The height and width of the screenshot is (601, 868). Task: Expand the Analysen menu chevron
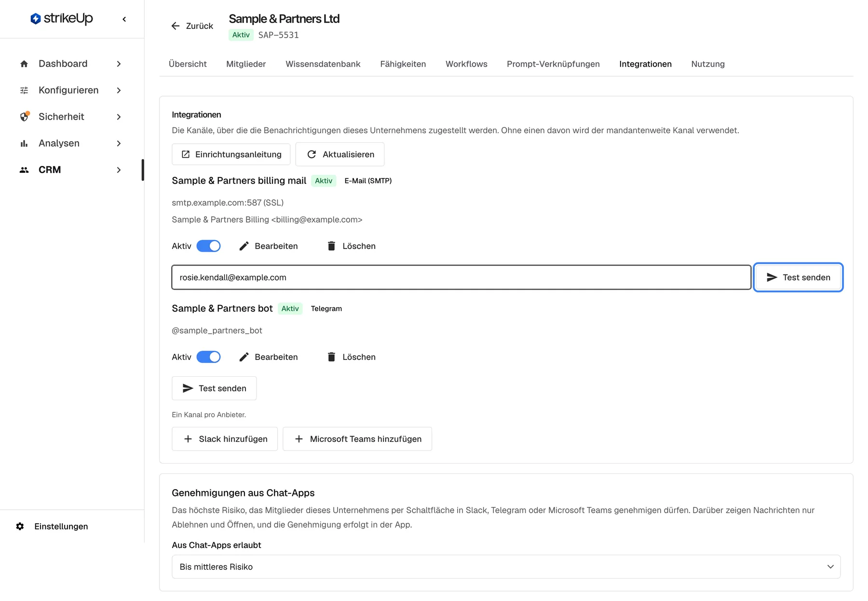(x=119, y=143)
